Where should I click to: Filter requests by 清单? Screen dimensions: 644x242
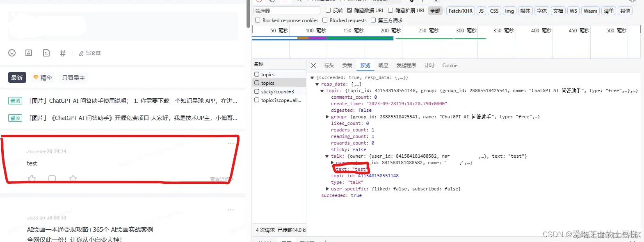tap(609, 11)
